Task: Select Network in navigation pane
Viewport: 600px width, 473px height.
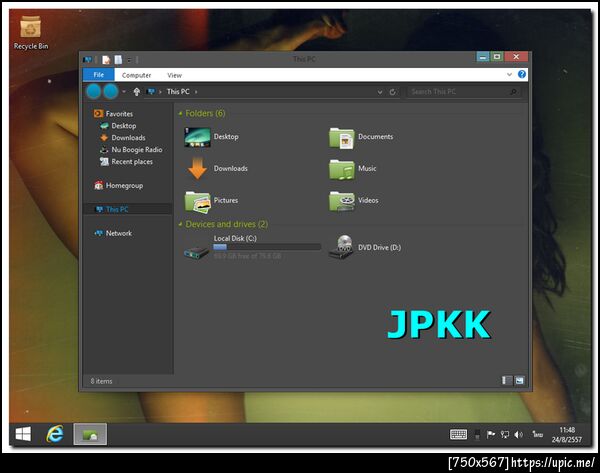Action: (x=113, y=233)
